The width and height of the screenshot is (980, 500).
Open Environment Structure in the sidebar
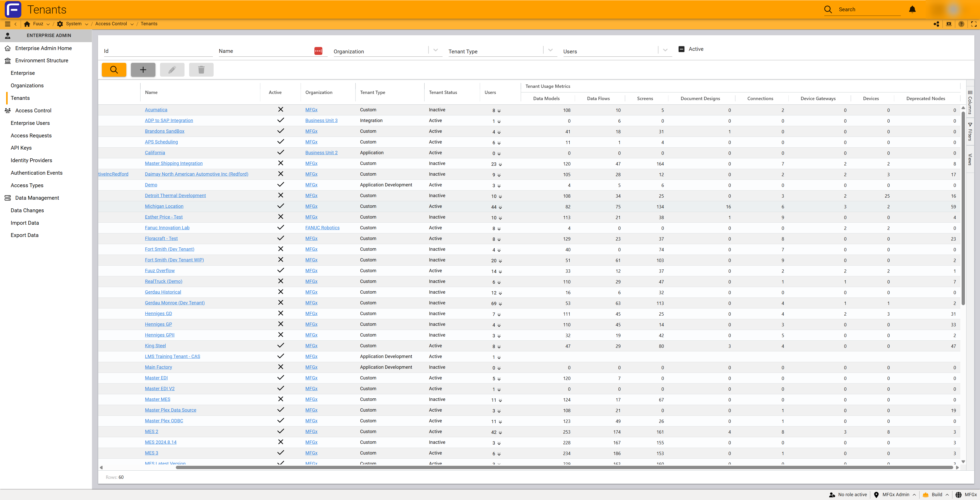(x=42, y=61)
